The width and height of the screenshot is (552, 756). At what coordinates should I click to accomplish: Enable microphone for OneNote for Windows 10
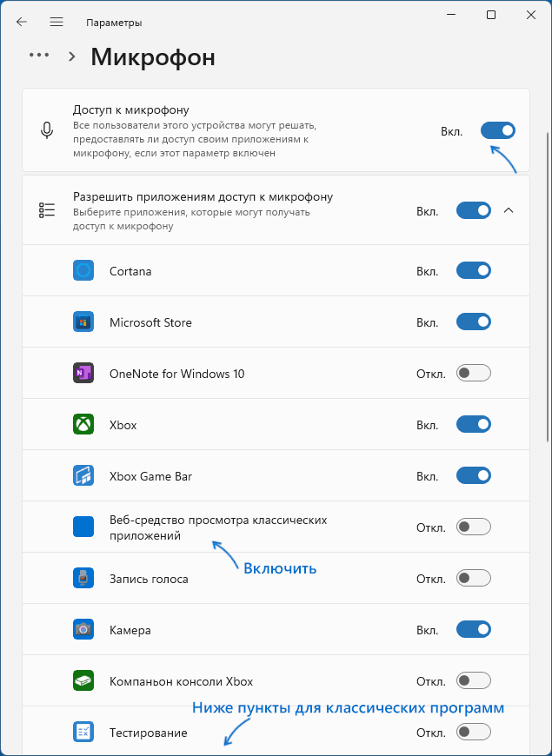474,374
